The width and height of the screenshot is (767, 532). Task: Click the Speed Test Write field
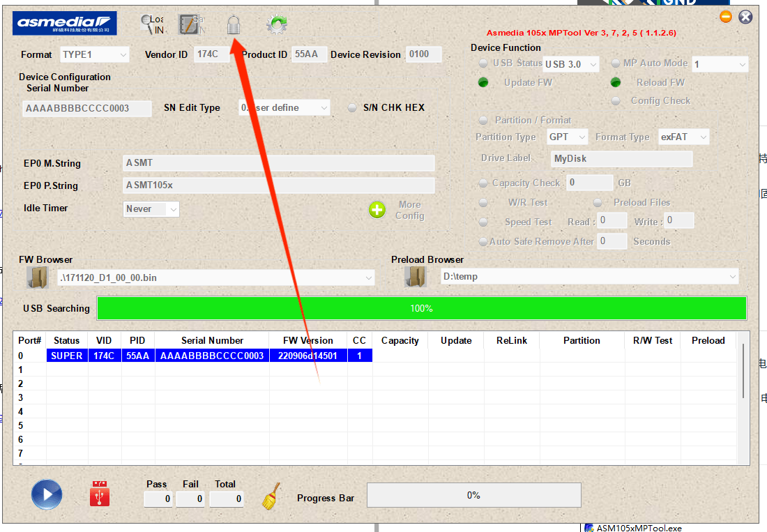[679, 220]
